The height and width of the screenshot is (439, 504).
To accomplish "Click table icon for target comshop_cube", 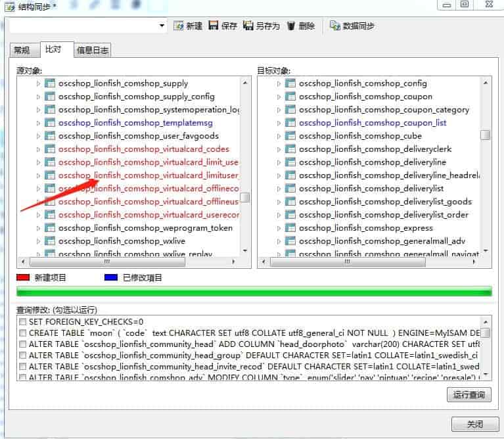I will (x=290, y=136).
